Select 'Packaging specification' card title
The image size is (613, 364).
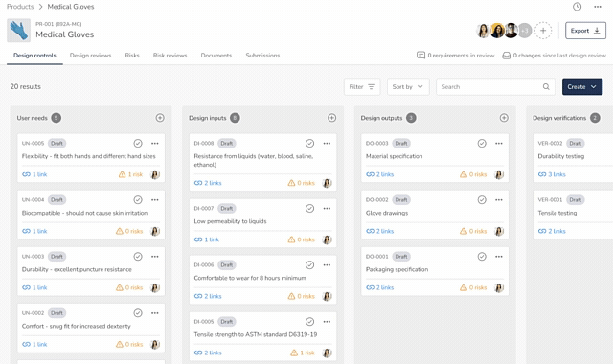[x=397, y=270]
